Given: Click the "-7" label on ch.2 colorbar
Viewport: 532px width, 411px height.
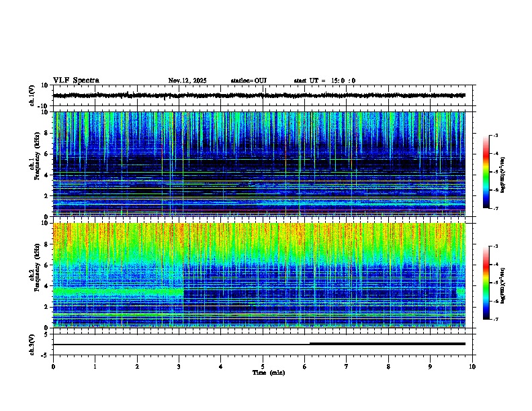Looking at the screenshot, I should 495,319.
